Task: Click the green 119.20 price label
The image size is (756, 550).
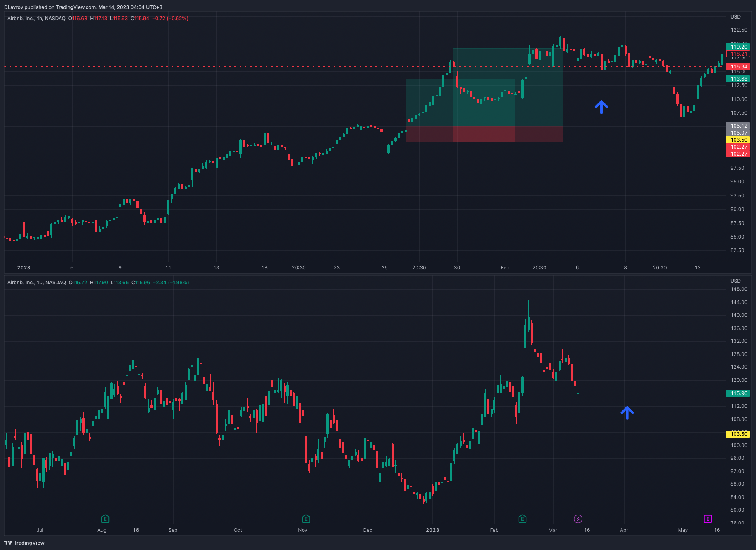Action: click(x=738, y=47)
